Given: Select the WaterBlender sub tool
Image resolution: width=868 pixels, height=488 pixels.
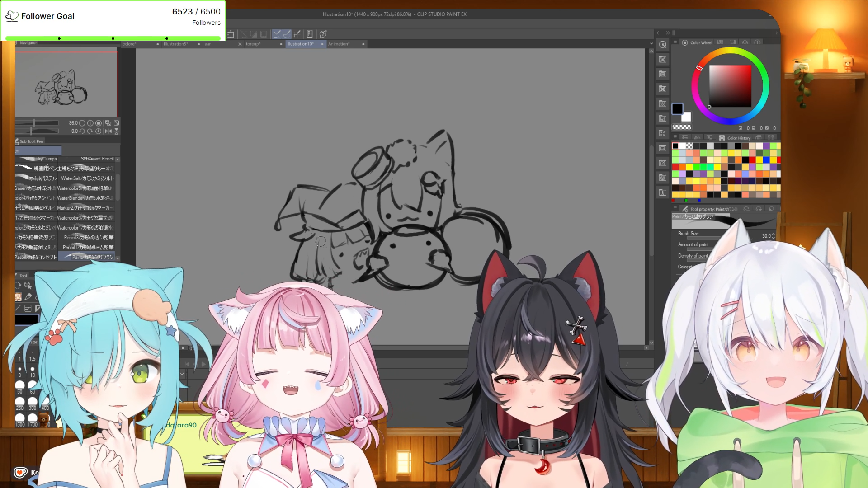Looking at the screenshot, I should point(87,198).
